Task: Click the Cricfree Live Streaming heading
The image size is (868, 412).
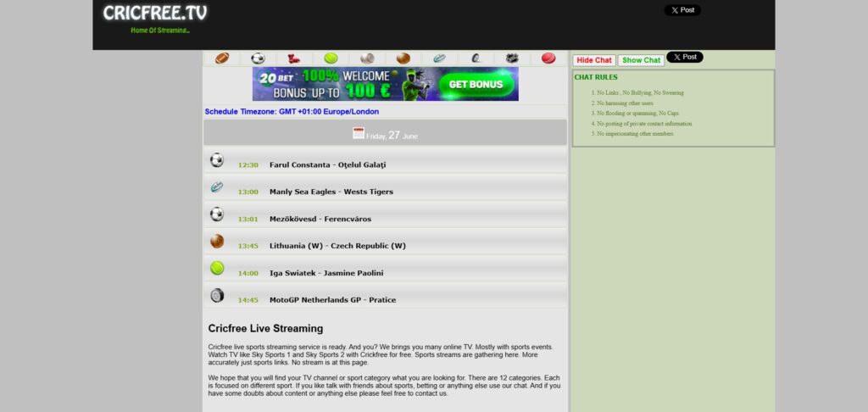Action: point(265,328)
